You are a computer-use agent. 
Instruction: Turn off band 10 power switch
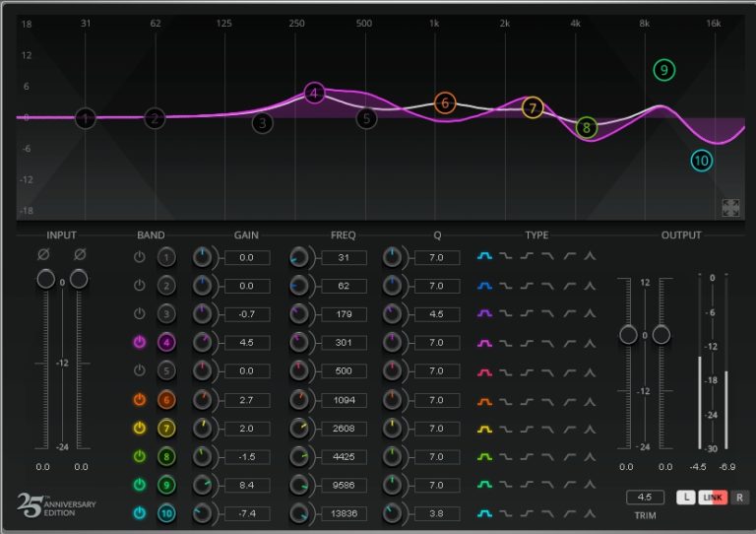(140, 513)
